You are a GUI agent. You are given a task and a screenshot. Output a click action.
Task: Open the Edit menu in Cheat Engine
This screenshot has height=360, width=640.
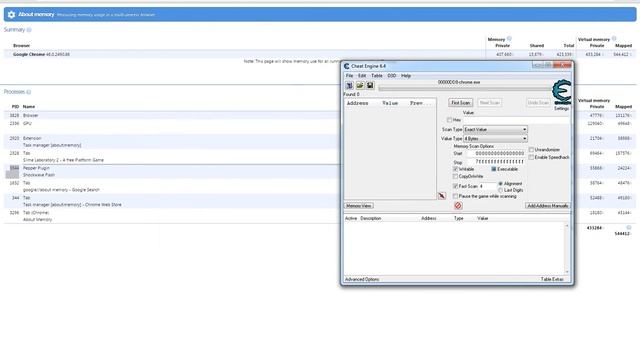[x=362, y=76]
